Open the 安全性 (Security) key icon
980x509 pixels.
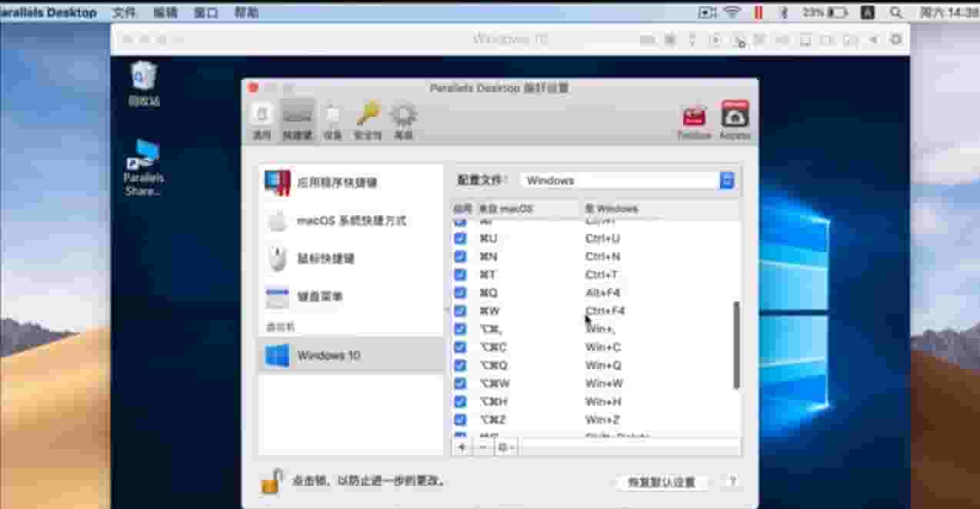[368, 121]
